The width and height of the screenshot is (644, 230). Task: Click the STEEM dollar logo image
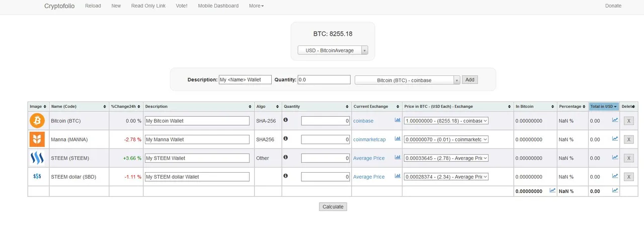[x=37, y=177]
